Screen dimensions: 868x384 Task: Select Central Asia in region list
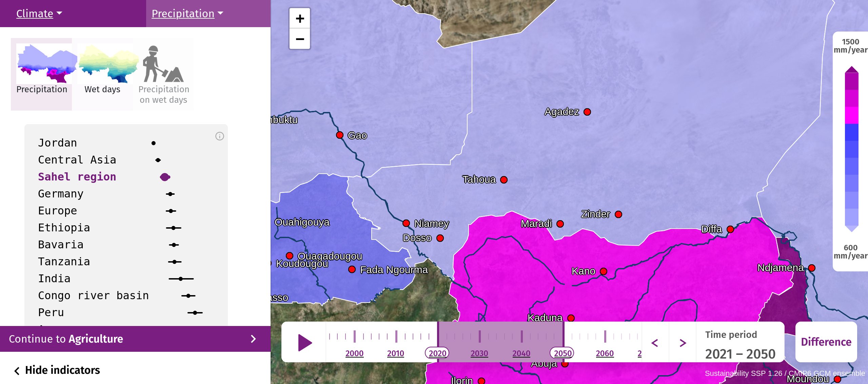[x=126, y=160]
